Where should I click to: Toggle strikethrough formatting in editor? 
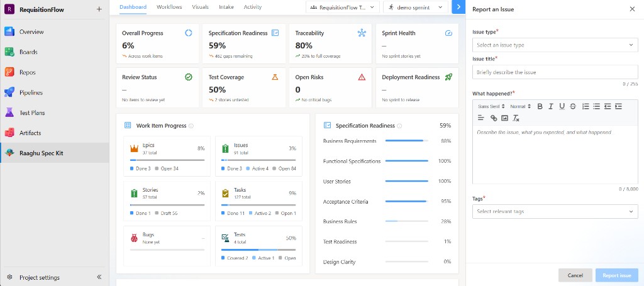573,106
